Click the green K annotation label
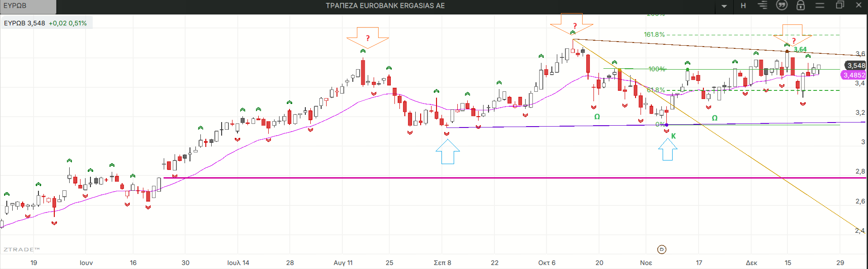Image resolution: width=868 pixels, height=269 pixels. coord(674,136)
